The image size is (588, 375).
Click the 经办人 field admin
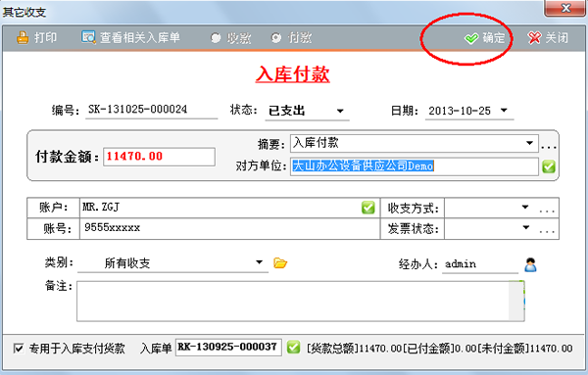click(480, 264)
